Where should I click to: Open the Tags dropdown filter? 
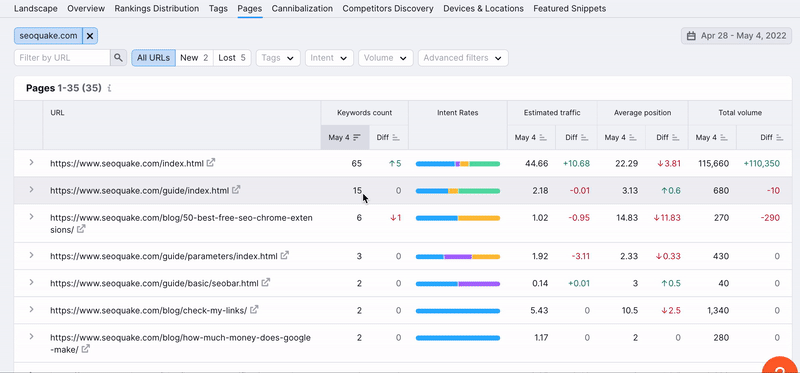278,58
